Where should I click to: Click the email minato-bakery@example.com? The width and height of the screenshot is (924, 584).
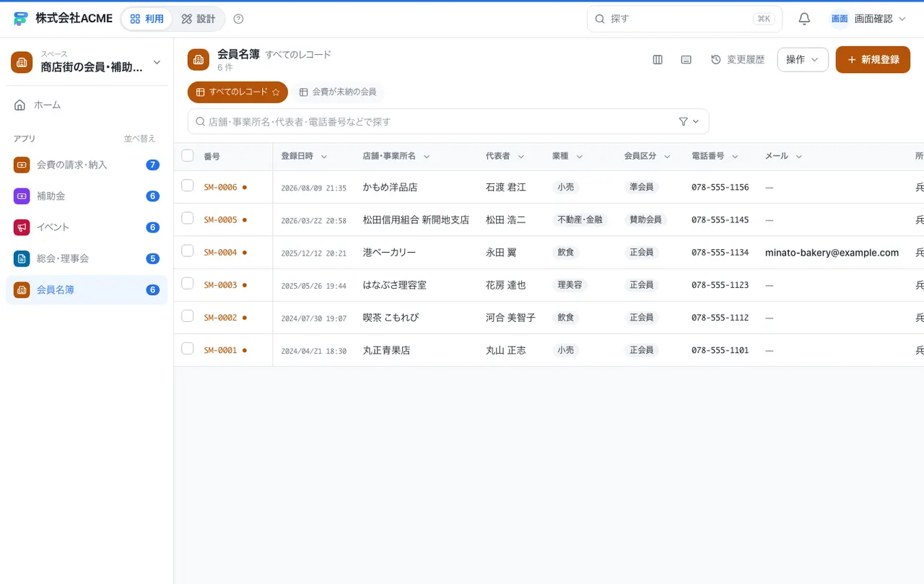point(832,253)
